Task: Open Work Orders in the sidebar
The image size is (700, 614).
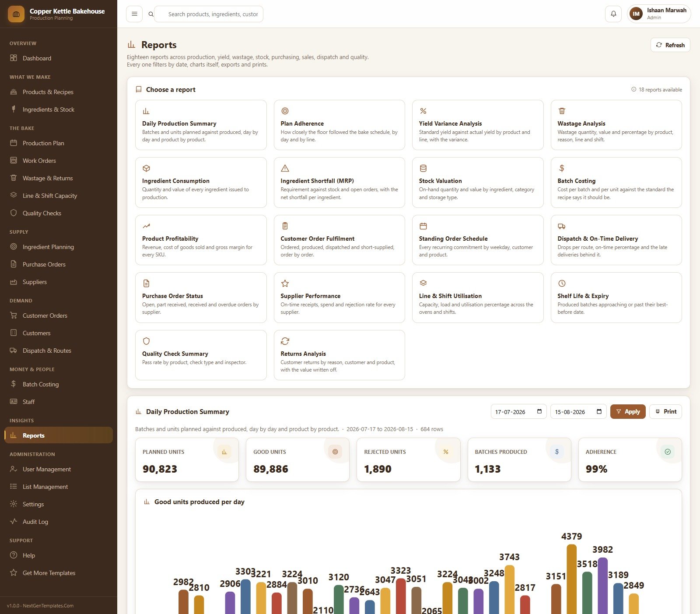Action: click(x=59, y=161)
